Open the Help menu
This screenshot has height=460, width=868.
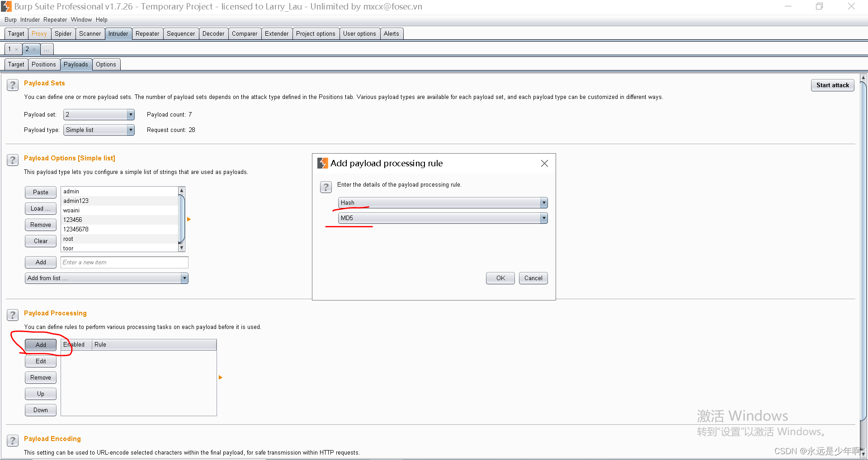(102, 20)
